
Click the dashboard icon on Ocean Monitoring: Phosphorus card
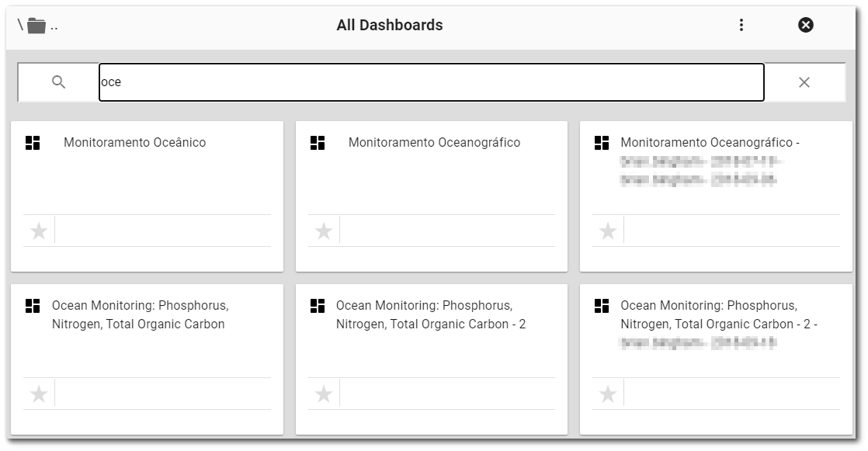pos(33,305)
